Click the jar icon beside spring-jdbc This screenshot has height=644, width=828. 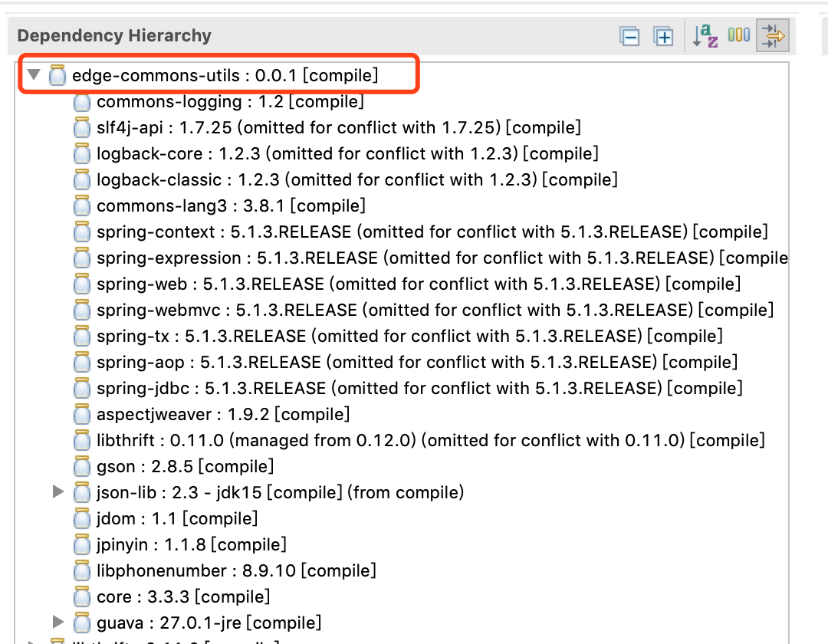82,388
